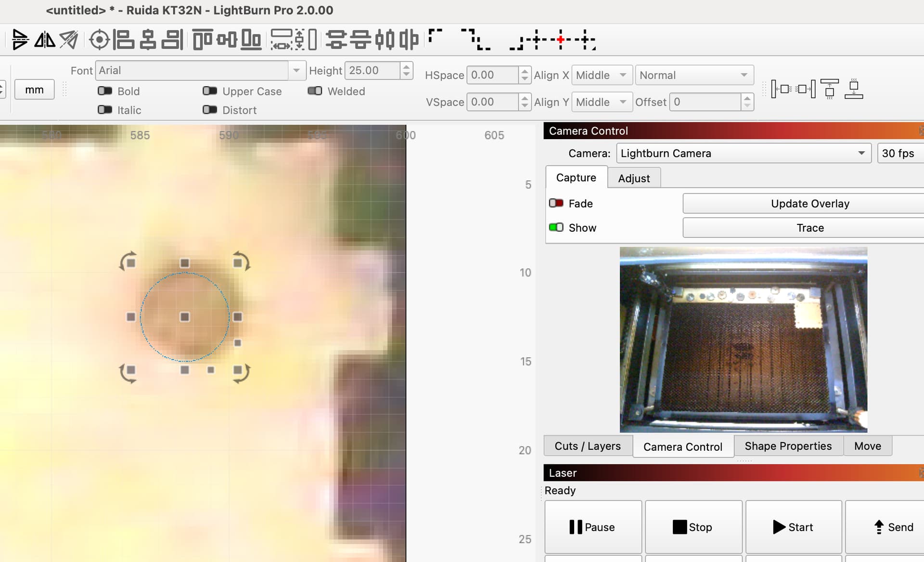Open the Shape Properties tab

(x=788, y=446)
